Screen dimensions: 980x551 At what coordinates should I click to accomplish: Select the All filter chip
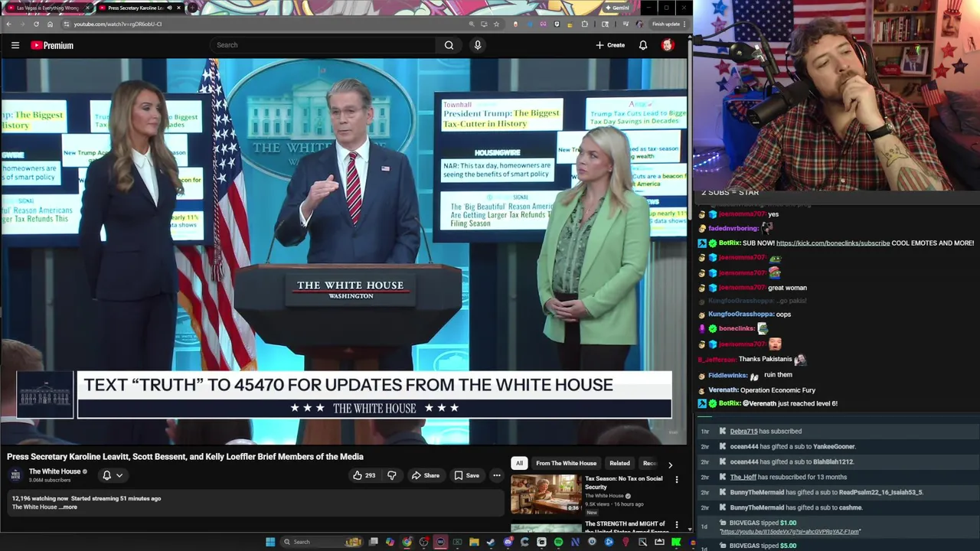click(519, 463)
